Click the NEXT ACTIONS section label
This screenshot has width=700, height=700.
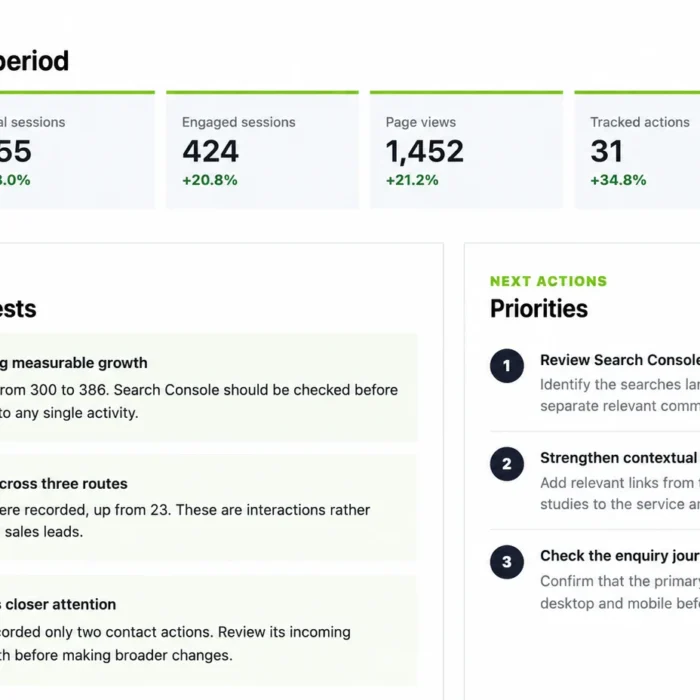[549, 281]
